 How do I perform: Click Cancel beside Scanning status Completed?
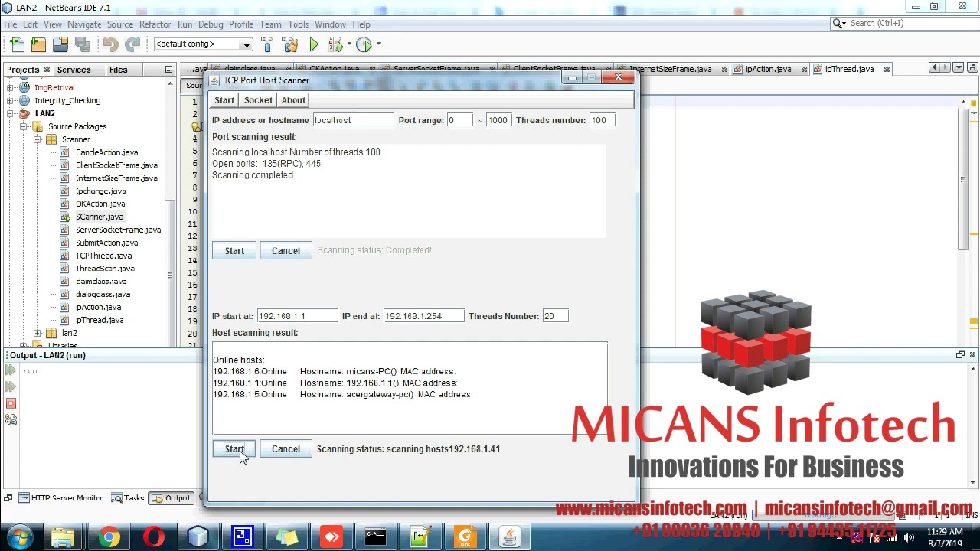(286, 251)
